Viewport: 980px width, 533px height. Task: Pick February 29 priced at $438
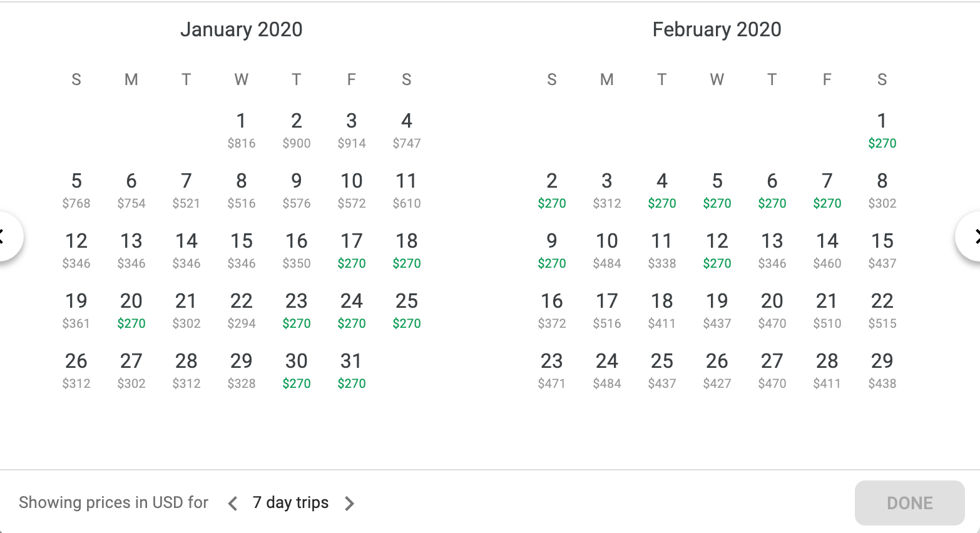pyautogui.click(x=882, y=370)
